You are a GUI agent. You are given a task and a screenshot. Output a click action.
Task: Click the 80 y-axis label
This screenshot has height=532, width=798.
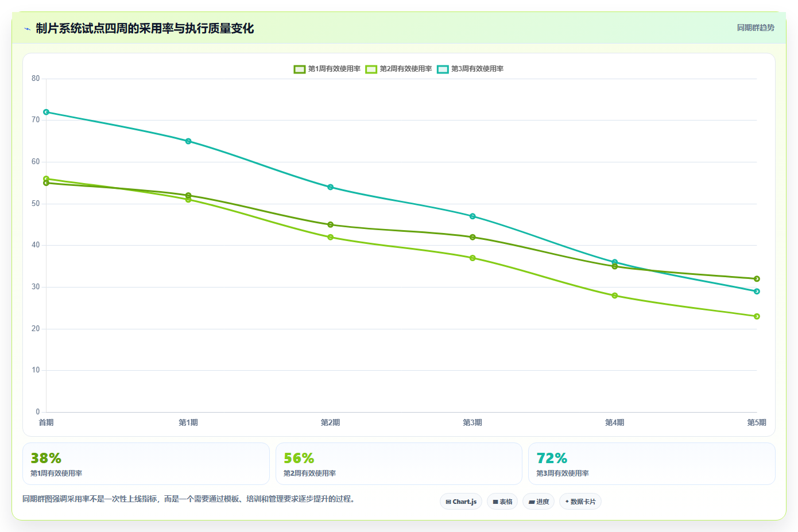click(x=36, y=79)
